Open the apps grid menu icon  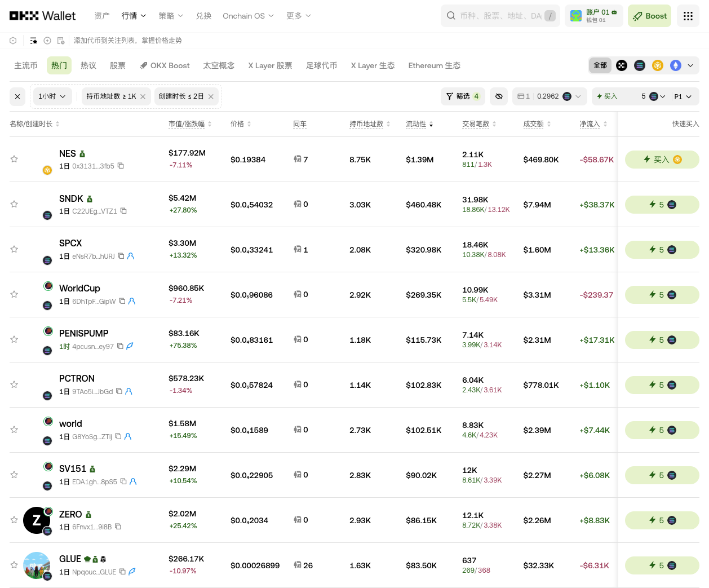(x=688, y=16)
